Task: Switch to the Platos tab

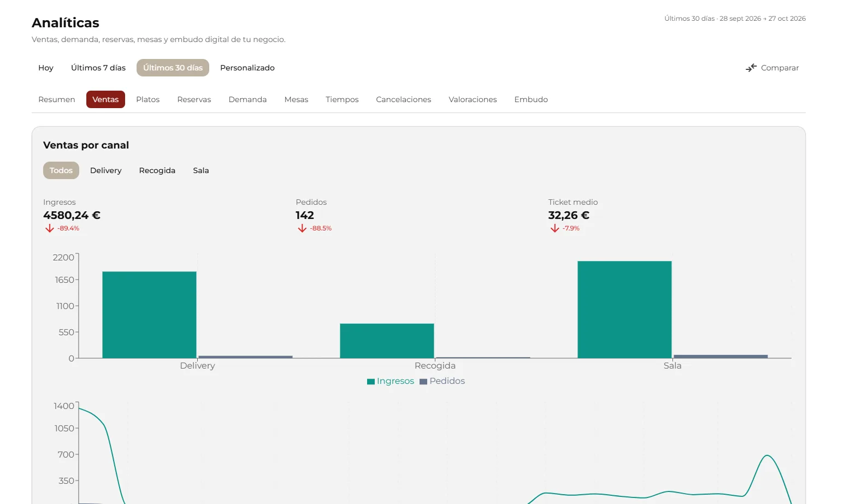Action: 148,99
